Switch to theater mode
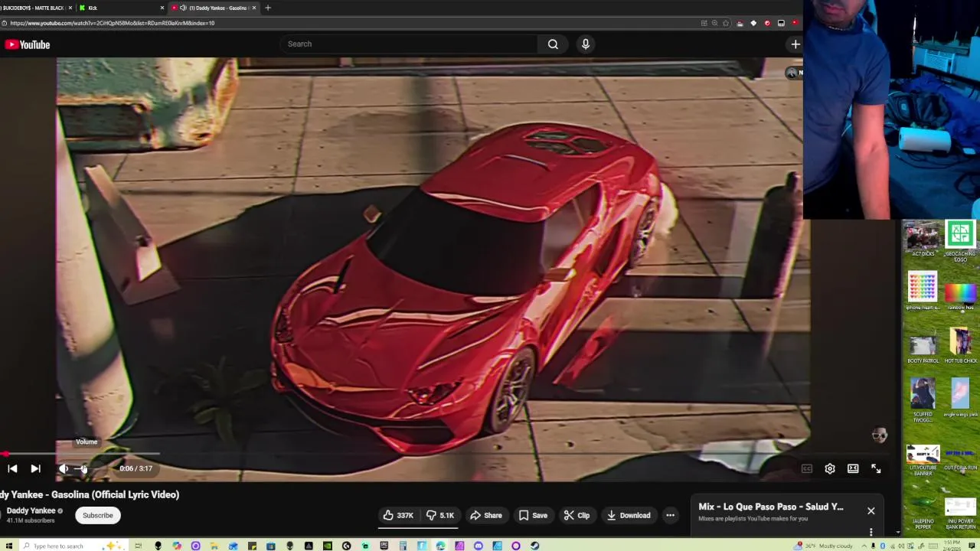 pos(853,468)
